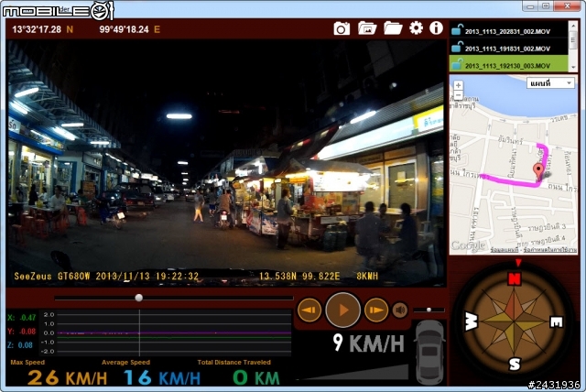Screen dimensions: 586x392
Task: Skip to previous video
Action: [x=309, y=310]
